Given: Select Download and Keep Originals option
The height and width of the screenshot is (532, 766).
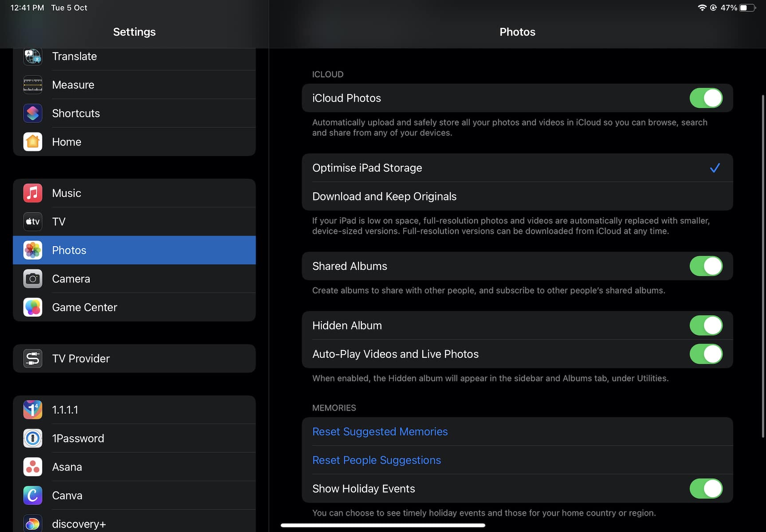Looking at the screenshot, I should click(384, 196).
